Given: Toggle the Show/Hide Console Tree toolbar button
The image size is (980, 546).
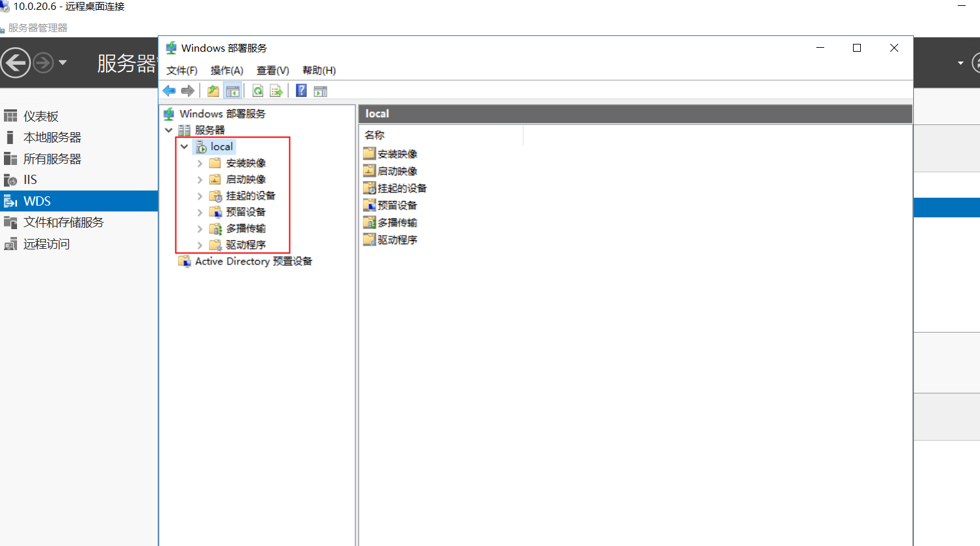Looking at the screenshot, I should [232, 91].
